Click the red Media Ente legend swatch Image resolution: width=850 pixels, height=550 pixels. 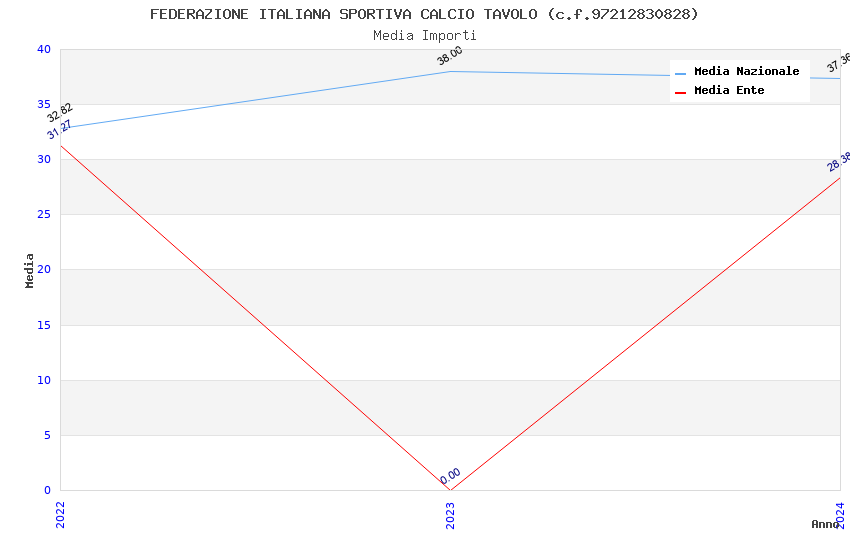click(681, 92)
